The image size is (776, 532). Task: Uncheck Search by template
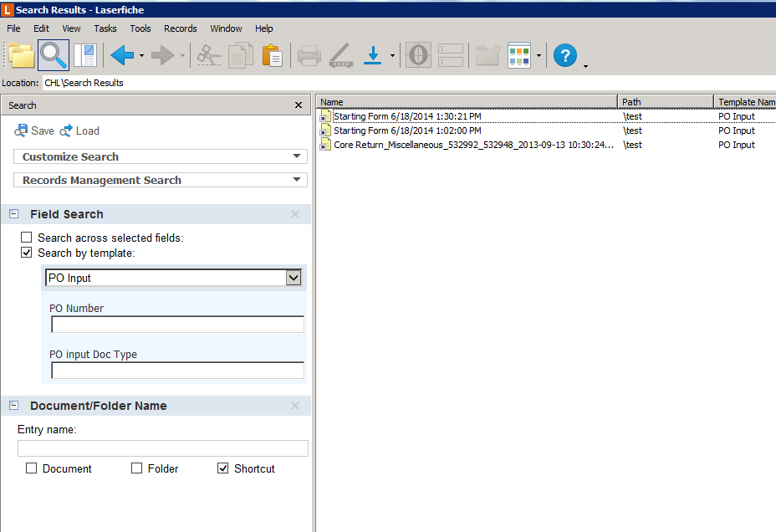(x=26, y=253)
